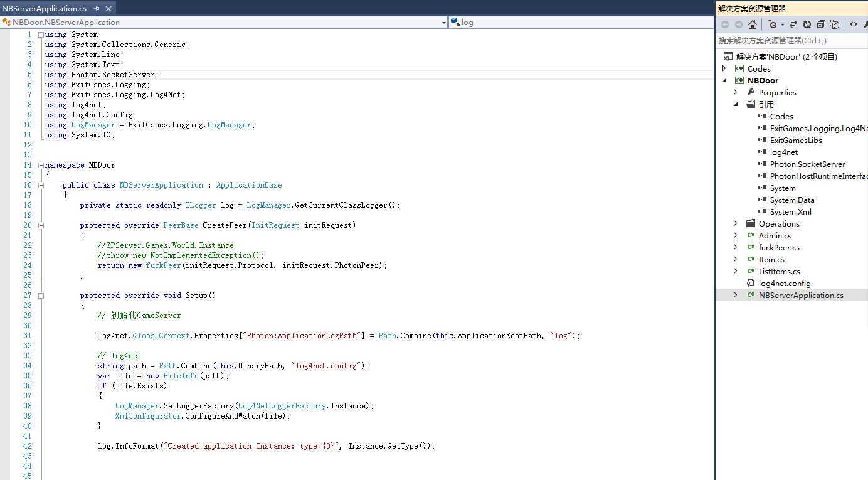The height and width of the screenshot is (480, 868).
Task: Open the pending changes filter clock icon
Action: [x=773, y=24]
